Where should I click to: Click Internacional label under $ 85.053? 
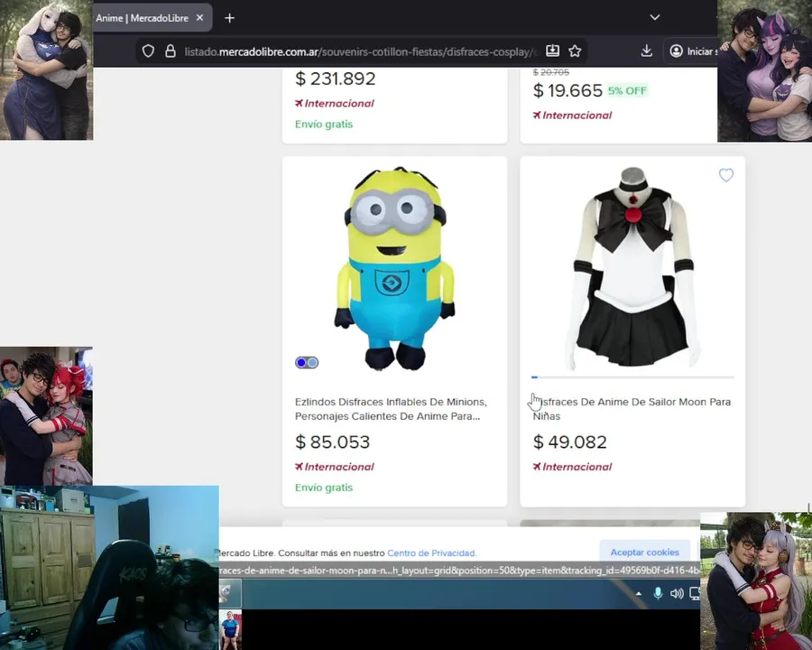point(335,467)
